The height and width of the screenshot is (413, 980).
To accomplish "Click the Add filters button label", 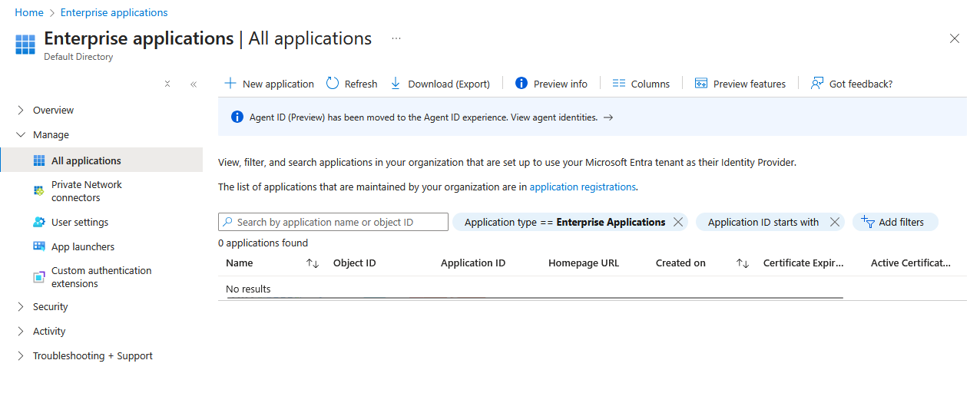I will click(902, 222).
